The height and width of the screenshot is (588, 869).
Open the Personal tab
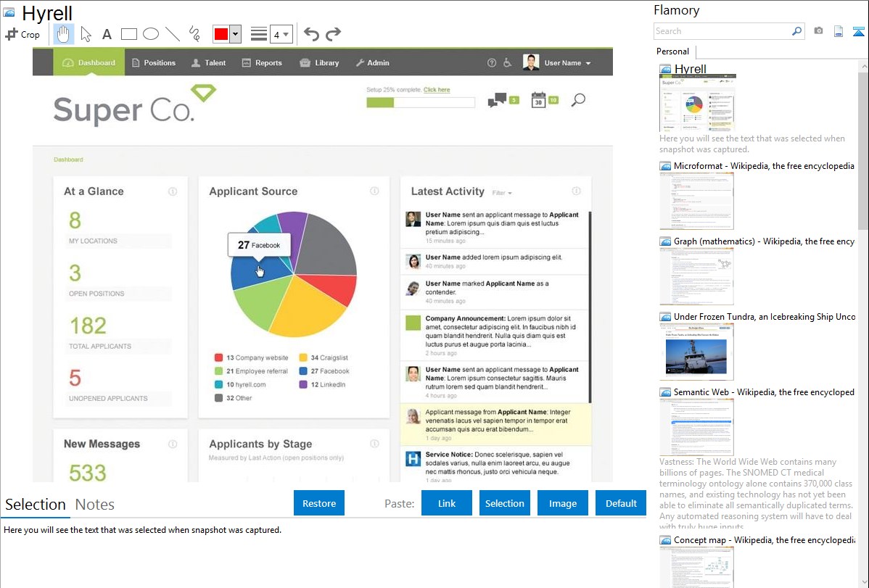coord(673,51)
